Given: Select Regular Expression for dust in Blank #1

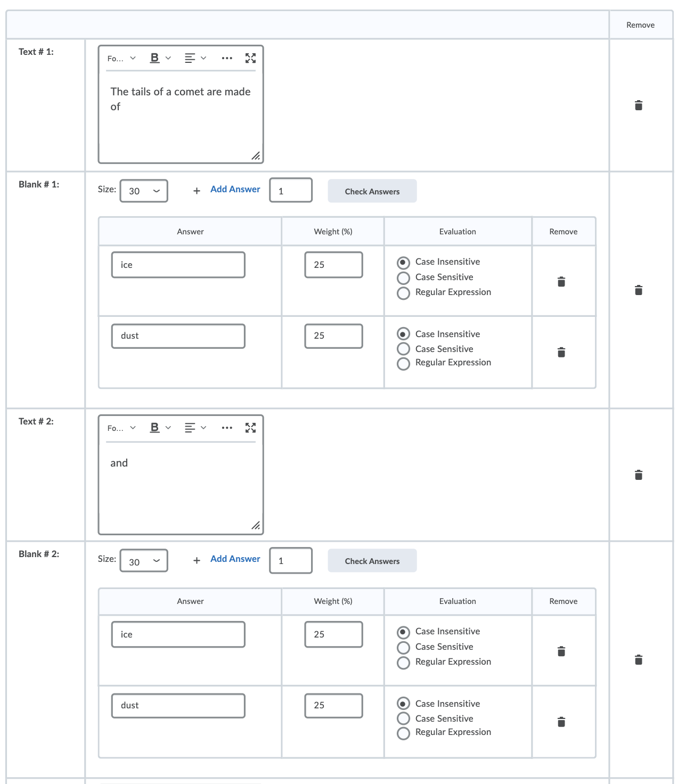Looking at the screenshot, I should (x=404, y=363).
